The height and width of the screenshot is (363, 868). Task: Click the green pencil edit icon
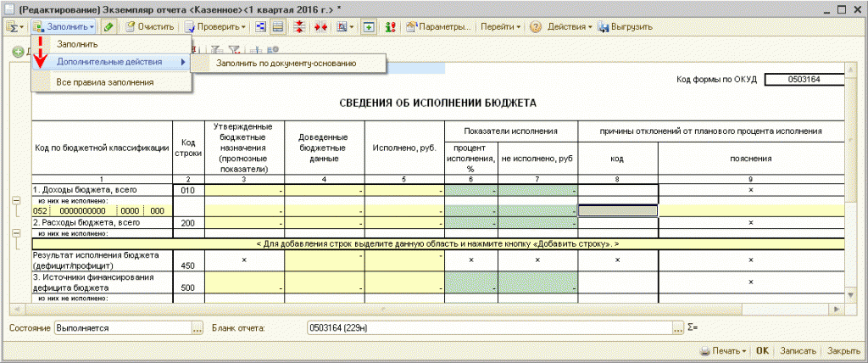109,26
